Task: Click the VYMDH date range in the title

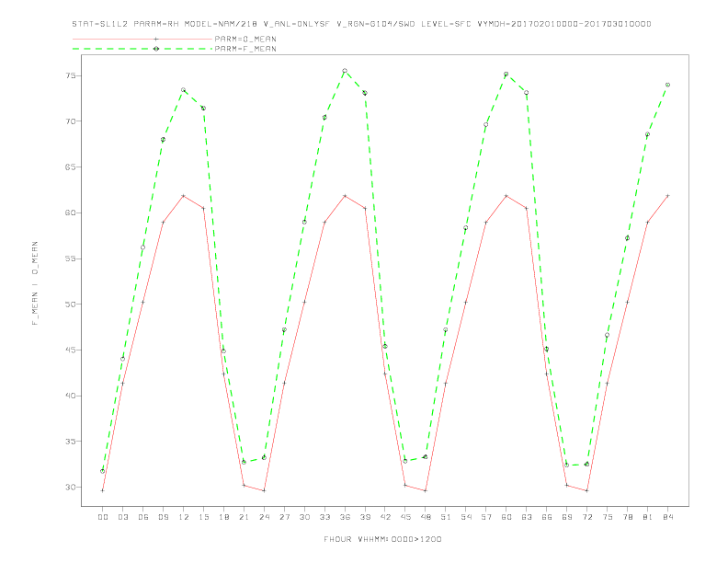Action: [x=564, y=24]
